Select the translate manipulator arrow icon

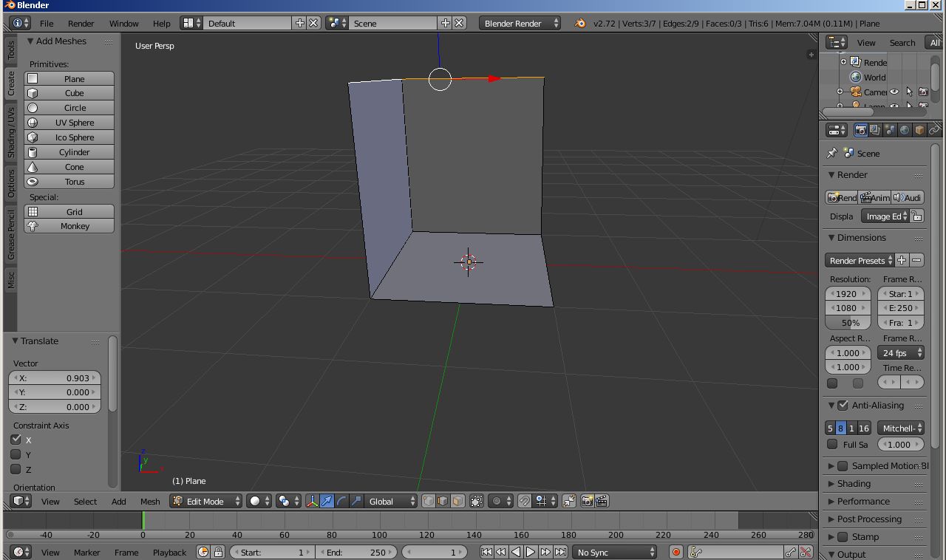pos(327,501)
